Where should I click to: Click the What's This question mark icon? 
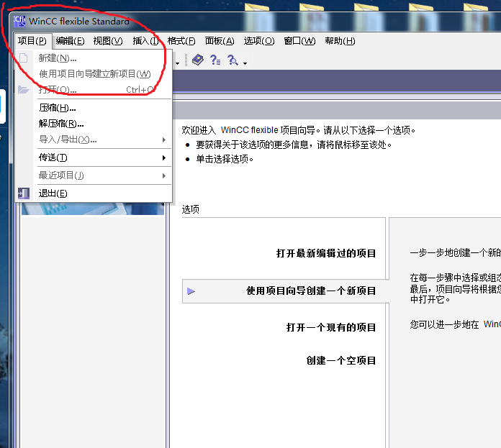point(215,60)
